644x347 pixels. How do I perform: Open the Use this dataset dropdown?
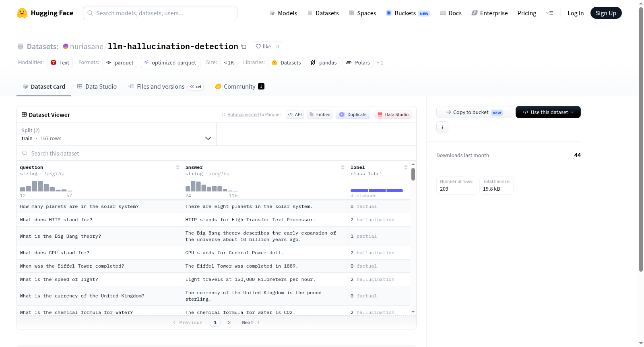coord(548,112)
